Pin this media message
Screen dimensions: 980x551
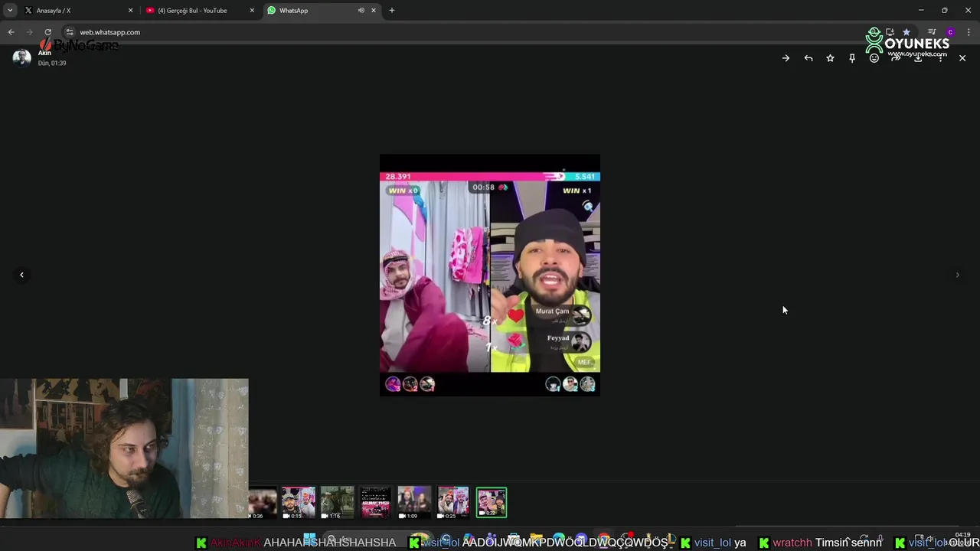[x=852, y=58]
